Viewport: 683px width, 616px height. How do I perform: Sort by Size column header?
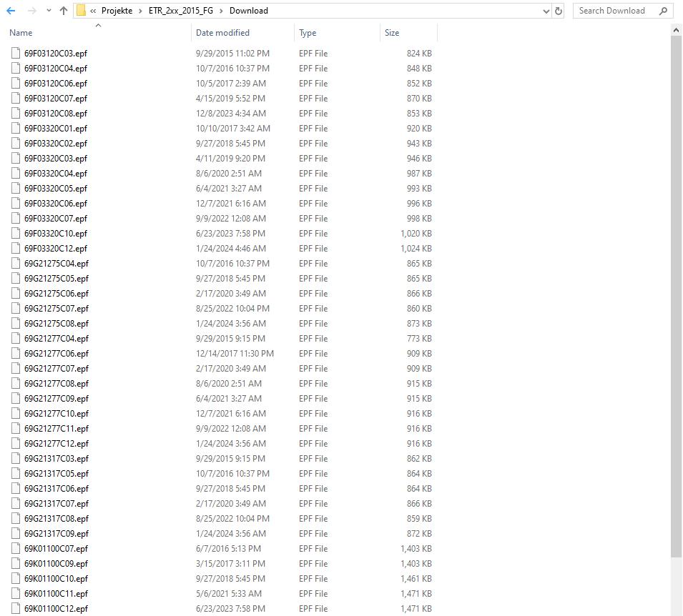(392, 33)
